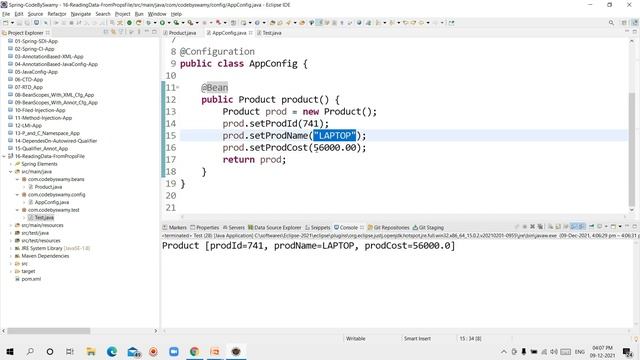
Task: Collapse the src/main/java folder
Action: pyautogui.click(x=11, y=172)
